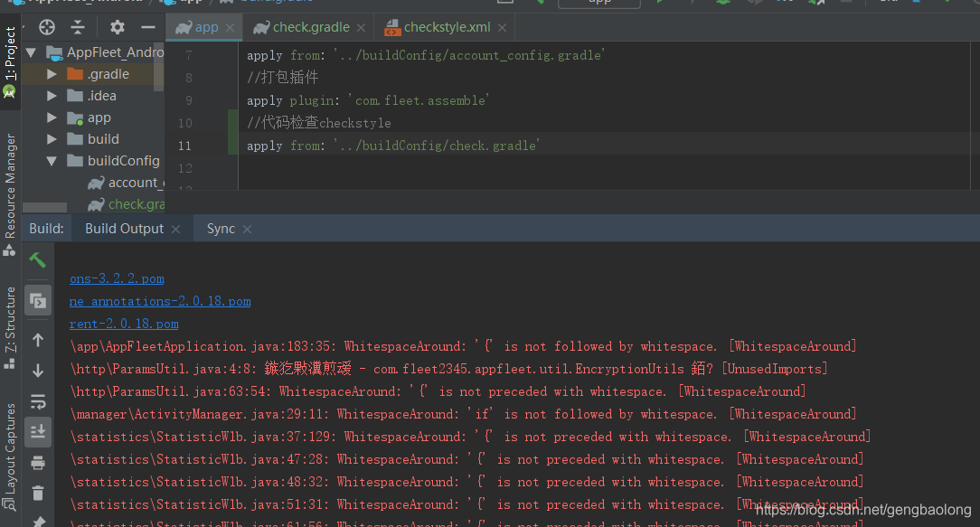Viewport: 980px width, 527px height.
Task: Close the checkstyle.xml editor tab
Action: (x=502, y=27)
